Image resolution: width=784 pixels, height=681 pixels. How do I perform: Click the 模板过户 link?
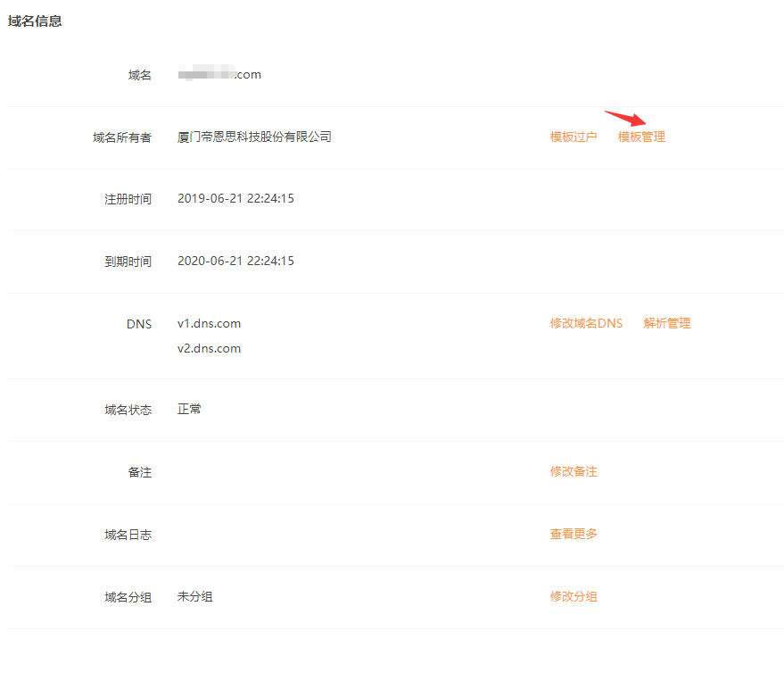[573, 137]
